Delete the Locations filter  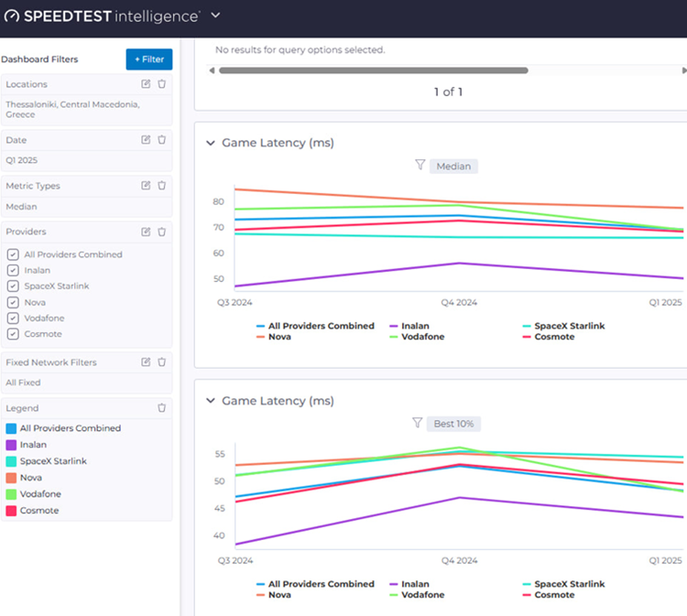[162, 84]
